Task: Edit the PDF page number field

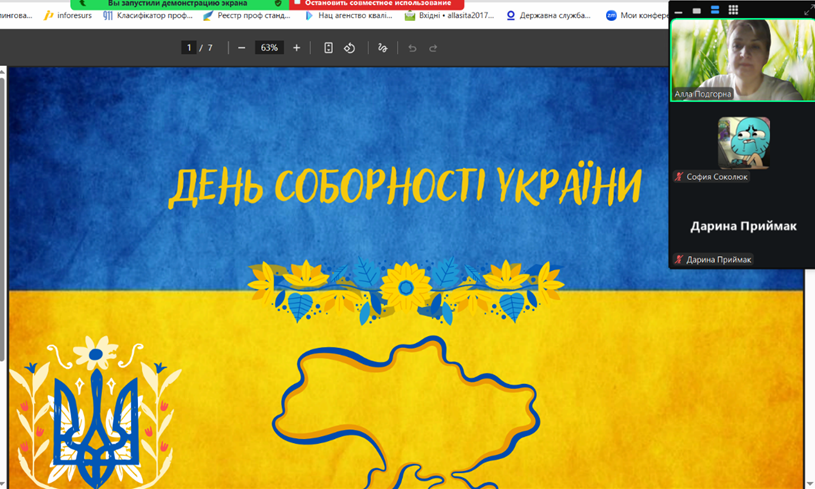Action: pyautogui.click(x=189, y=48)
